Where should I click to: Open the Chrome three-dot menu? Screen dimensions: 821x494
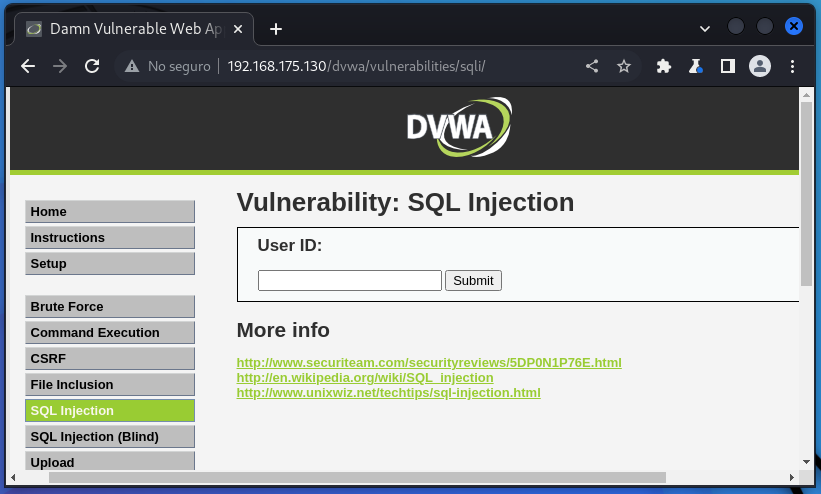[792, 66]
